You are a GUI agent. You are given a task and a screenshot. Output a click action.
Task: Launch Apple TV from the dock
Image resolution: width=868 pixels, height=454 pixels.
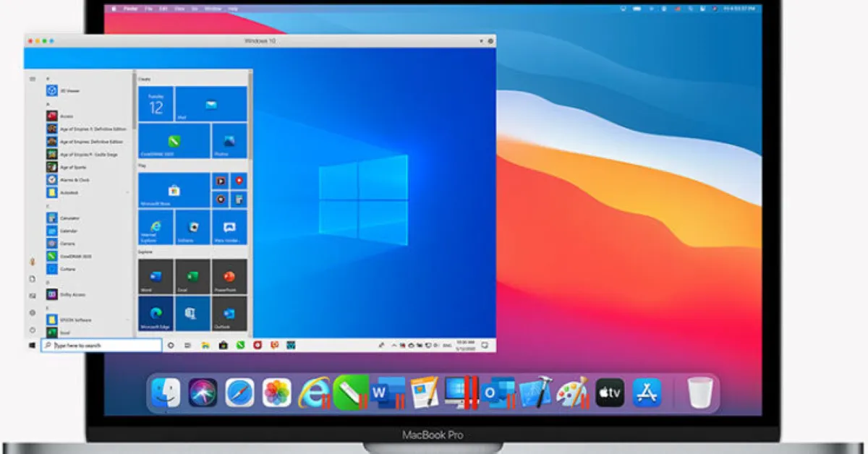[x=610, y=393]
